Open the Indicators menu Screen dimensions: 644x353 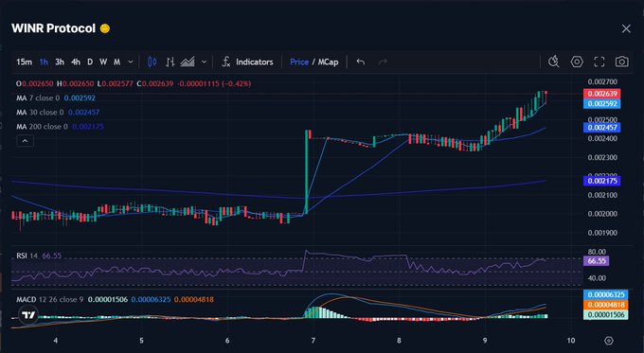tap(247, 62)
